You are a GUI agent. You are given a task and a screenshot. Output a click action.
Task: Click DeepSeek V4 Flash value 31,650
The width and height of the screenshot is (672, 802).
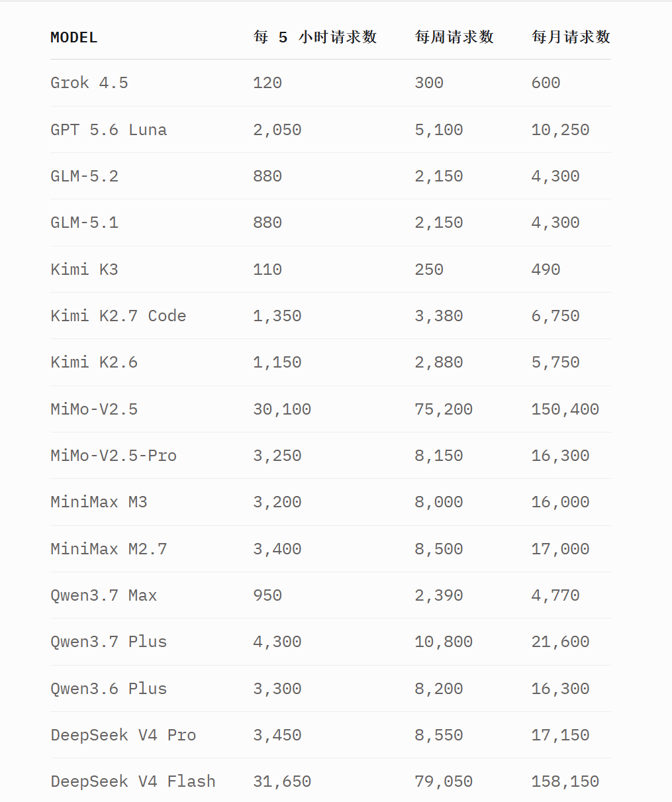[x=282, y=781]
